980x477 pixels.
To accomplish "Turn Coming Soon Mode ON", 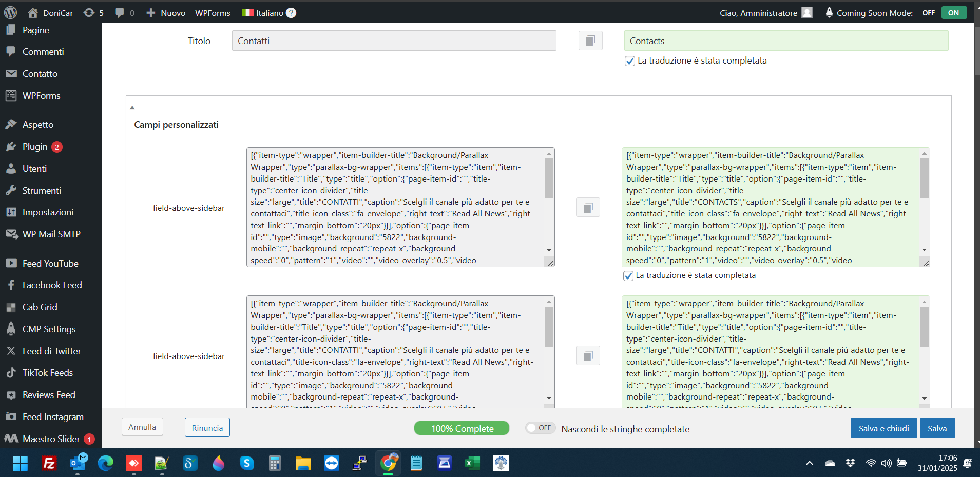I will (x=954, y=13).
